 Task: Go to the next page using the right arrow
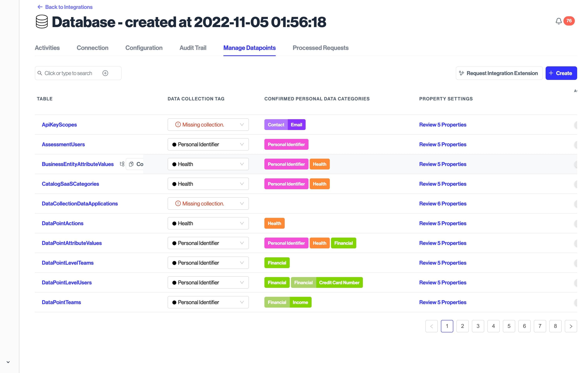pyautogui.click(x=571, y=326)
